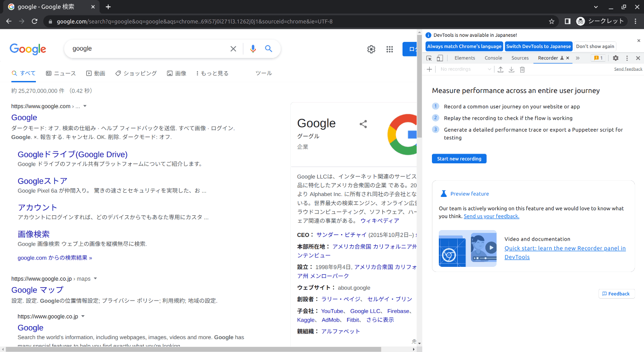Open Google settings gear
644x352 pixels.
pyautogui.click(x=371, y=49)
